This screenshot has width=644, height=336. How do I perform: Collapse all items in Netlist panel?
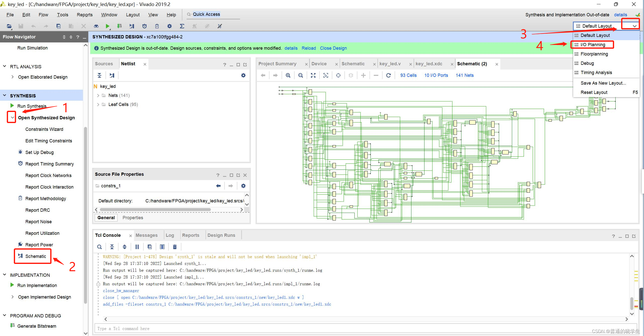(x=99, y=75)
